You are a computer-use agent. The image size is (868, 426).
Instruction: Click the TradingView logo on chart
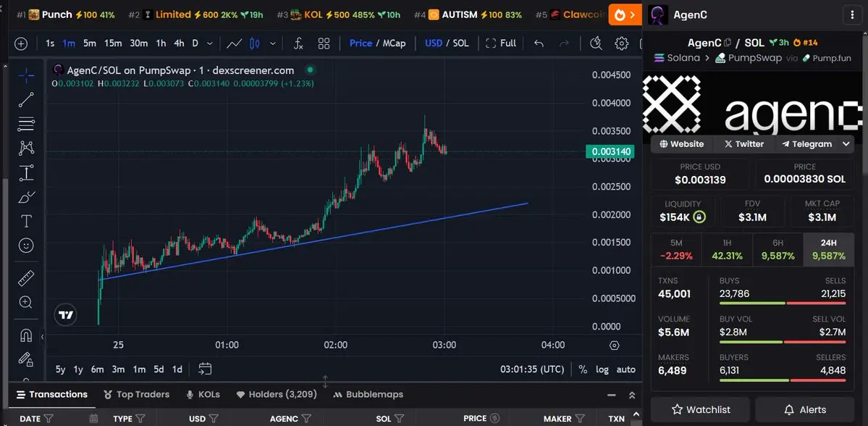pos(66,315)
